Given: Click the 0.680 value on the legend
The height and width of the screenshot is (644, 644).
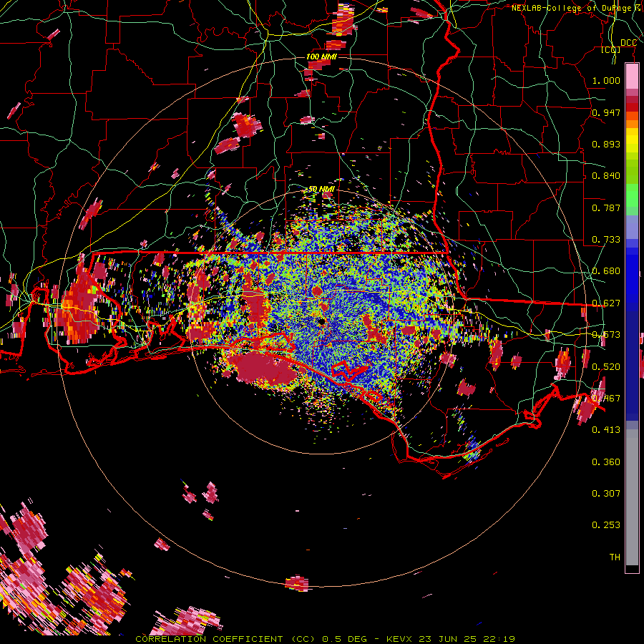Looking at the screenshot, I should tap(606, 271).
